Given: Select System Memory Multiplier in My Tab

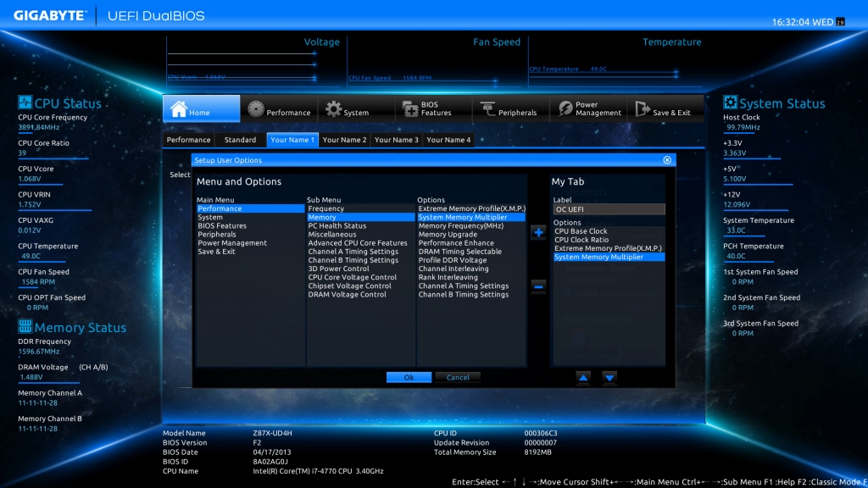Looking at the screenshot, I should [609, 258].
